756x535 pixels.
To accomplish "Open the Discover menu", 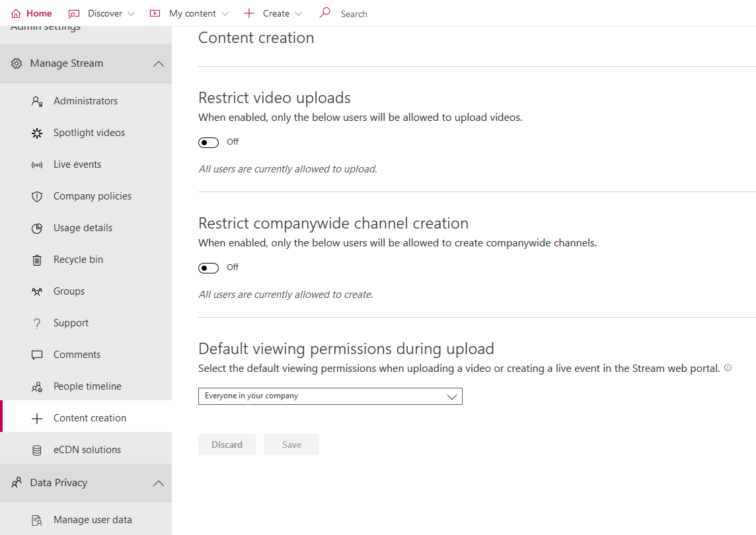I will pyautogui.click(x=102, y=13).
